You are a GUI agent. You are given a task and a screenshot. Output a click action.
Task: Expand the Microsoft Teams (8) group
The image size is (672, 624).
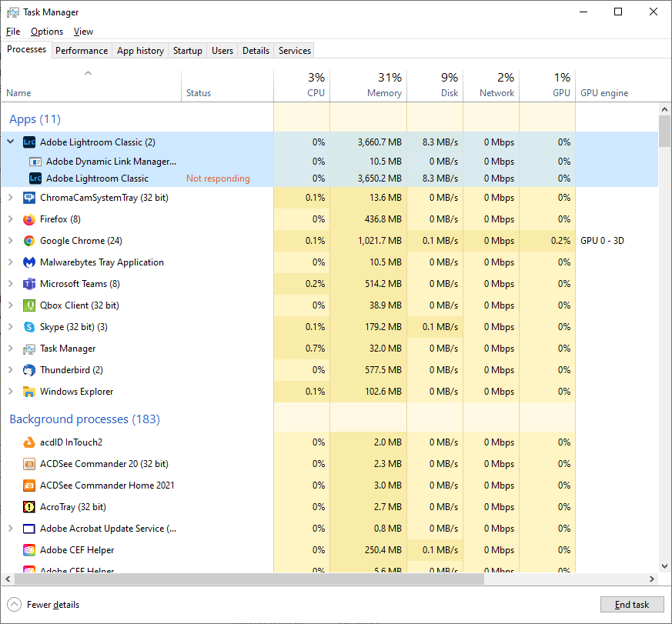tap(11, 283)
